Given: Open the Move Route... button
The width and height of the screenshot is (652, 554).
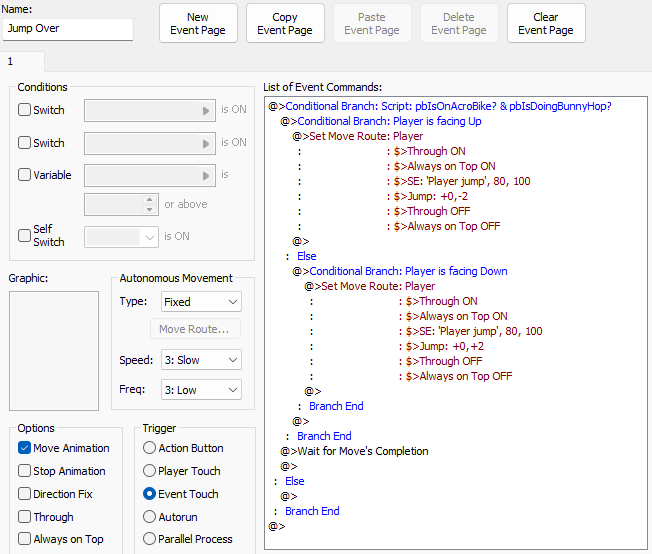Looking at the screenshot, I should (195, 329).
